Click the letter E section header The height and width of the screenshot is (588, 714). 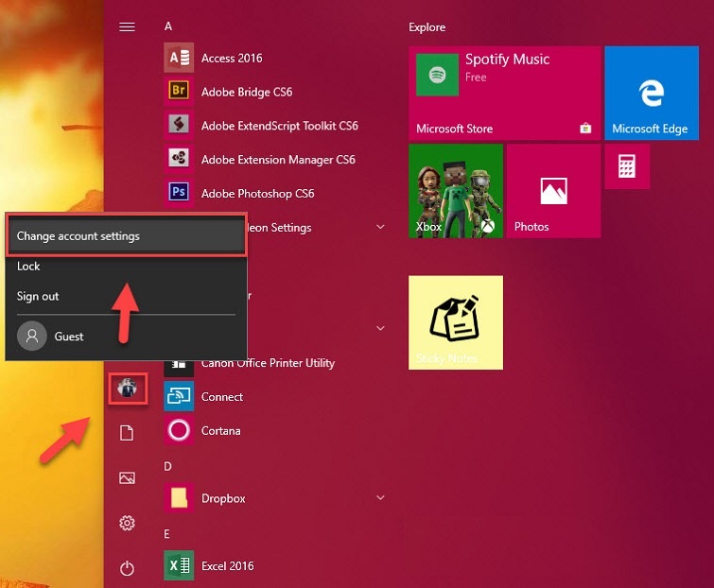166,534
